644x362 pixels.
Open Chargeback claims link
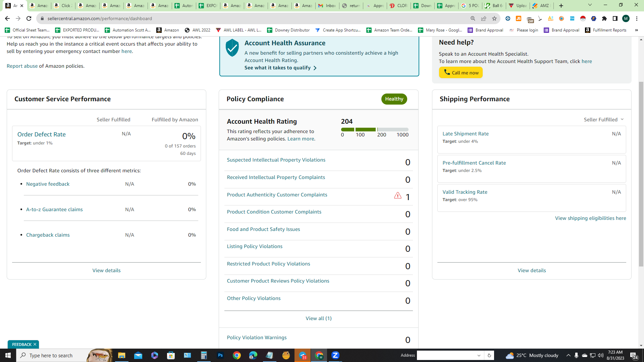48,235
